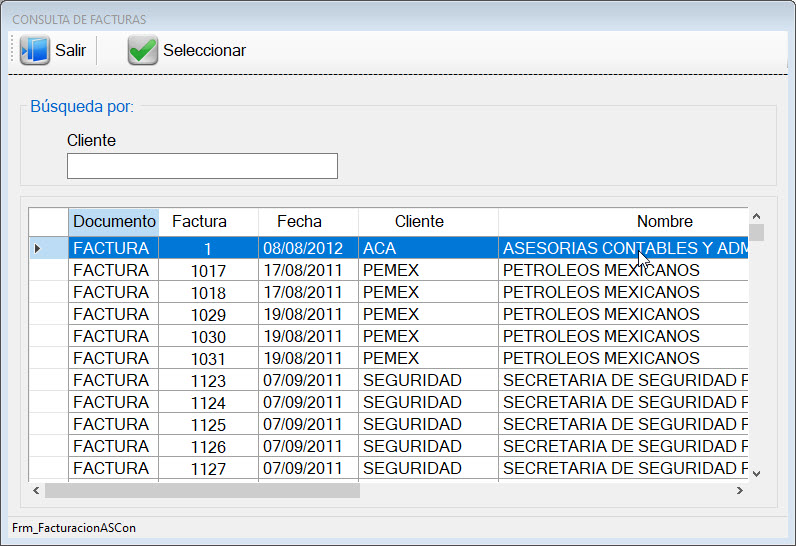
Task: Select invoice number 1 cell
Action: tap(209, 248)
